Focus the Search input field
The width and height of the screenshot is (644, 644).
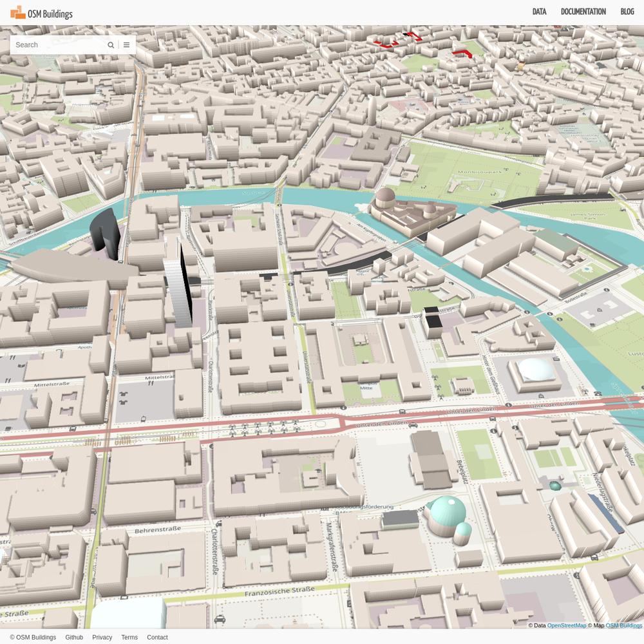coord(58,45)
